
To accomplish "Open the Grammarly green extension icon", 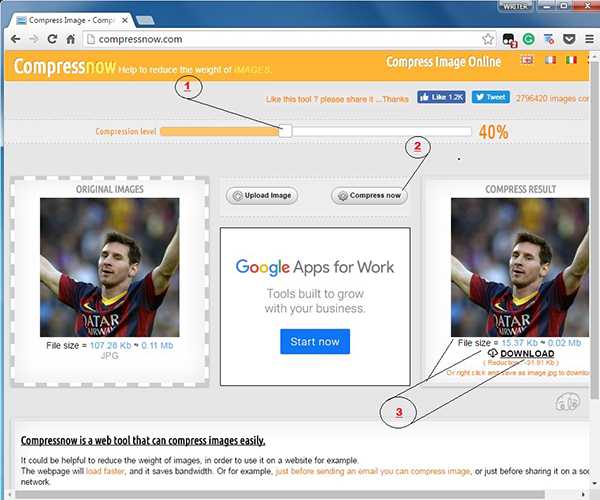I will [529, 39].
